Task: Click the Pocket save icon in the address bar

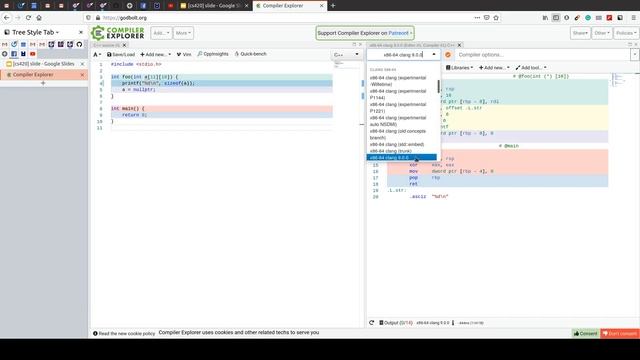Action: (487, 18)
